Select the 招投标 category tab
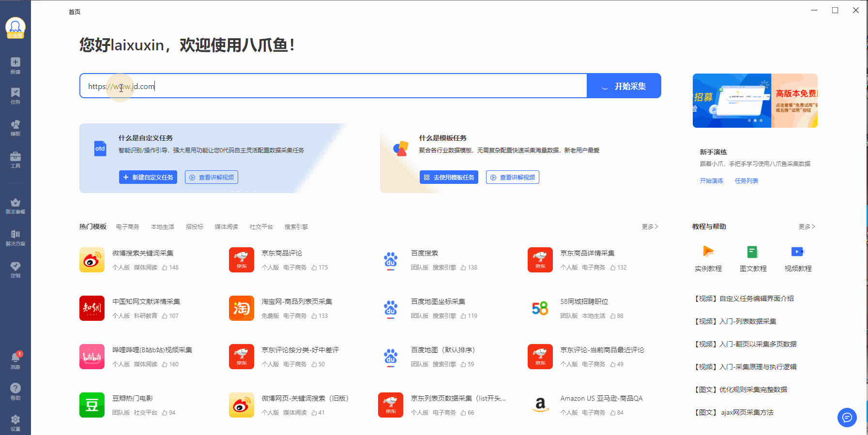 tap(195, 226)
